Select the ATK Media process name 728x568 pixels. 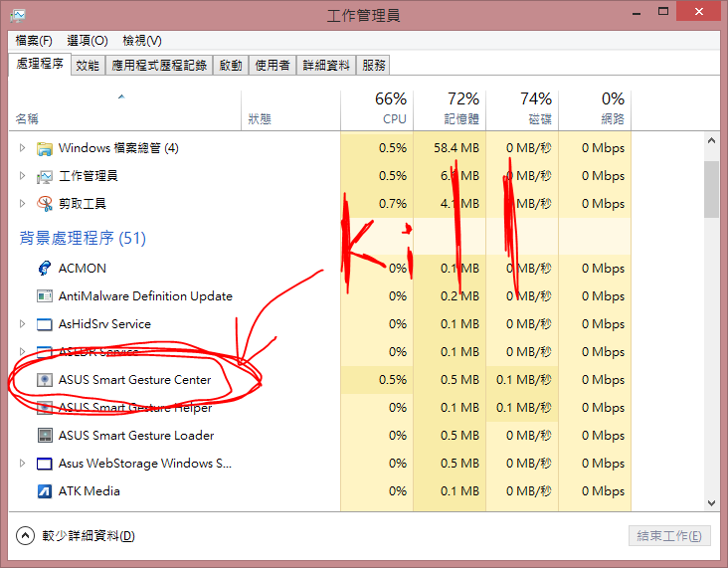90,491
